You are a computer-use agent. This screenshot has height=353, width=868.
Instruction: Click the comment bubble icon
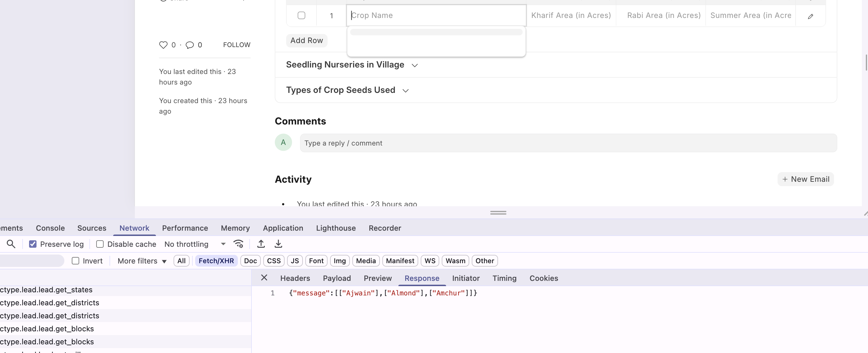pos(190,45)
